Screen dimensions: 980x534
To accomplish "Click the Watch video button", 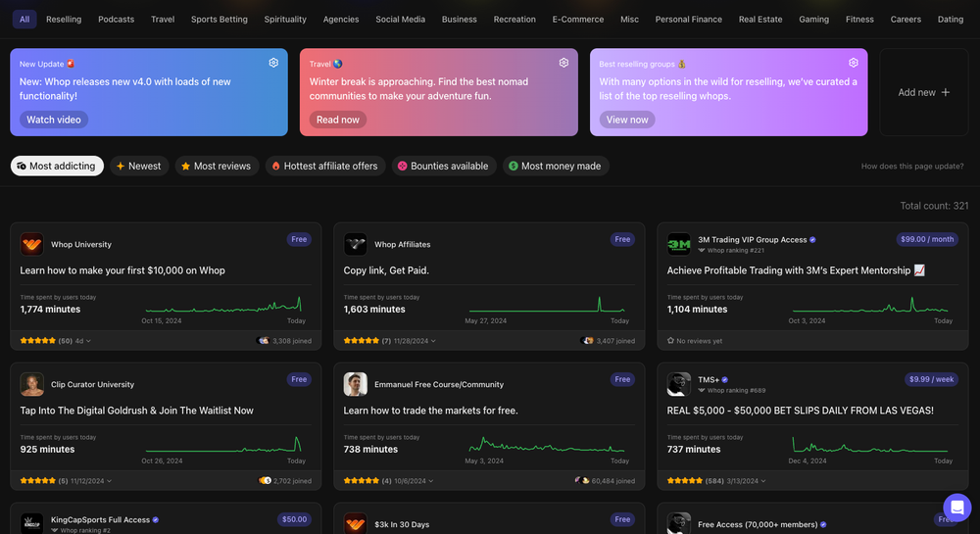I will click(x=54, y=120).
